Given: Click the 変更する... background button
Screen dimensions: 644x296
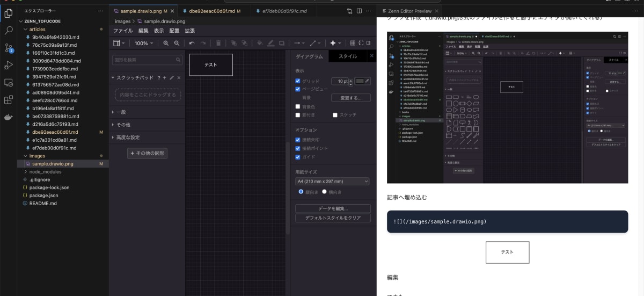Looking at the screenshot, I should click(x=351, y=98).
